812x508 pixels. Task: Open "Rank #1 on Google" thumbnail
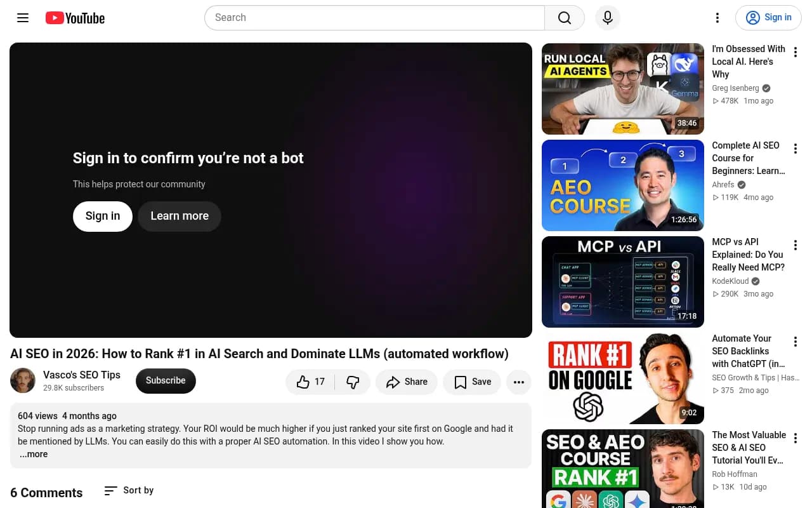point(623,378)
